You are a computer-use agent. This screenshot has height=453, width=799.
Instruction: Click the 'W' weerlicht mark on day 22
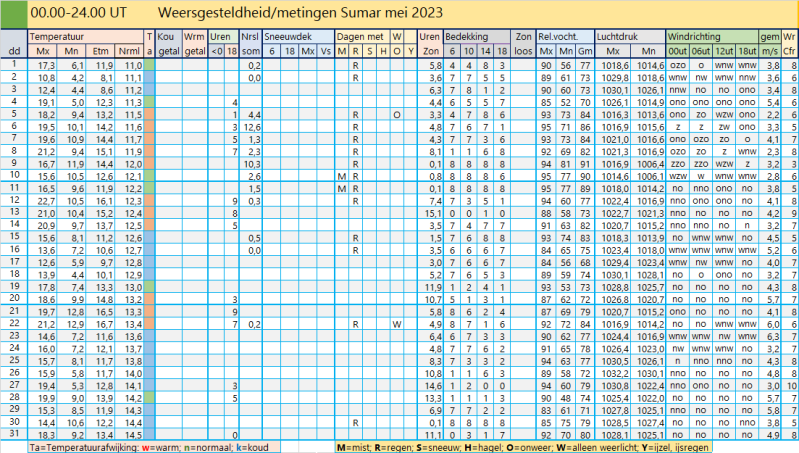[x=396, y=324]
